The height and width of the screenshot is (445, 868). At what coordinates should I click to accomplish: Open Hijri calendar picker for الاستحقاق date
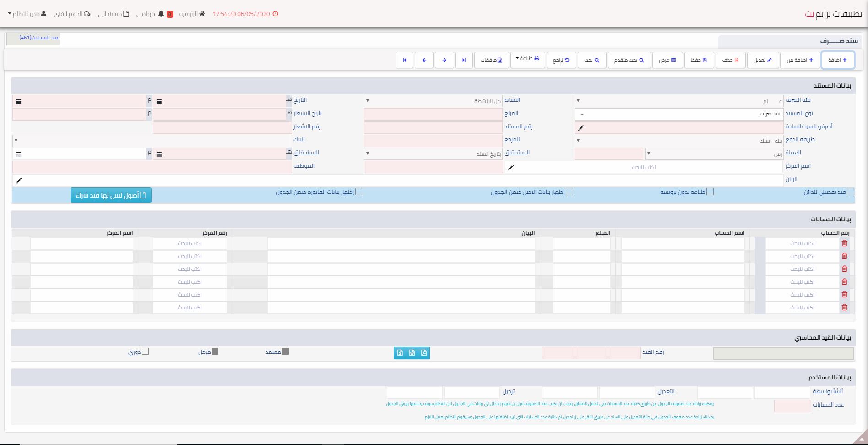[x=159, y=154]
